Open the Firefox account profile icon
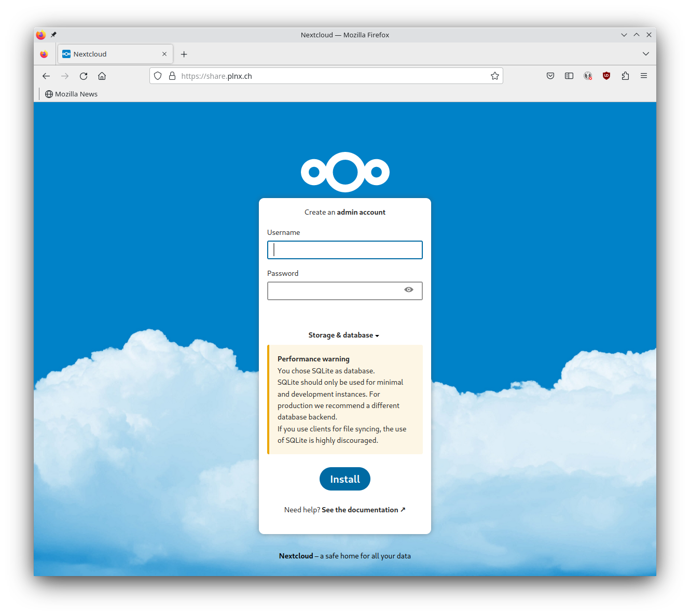 coord(587,76)
